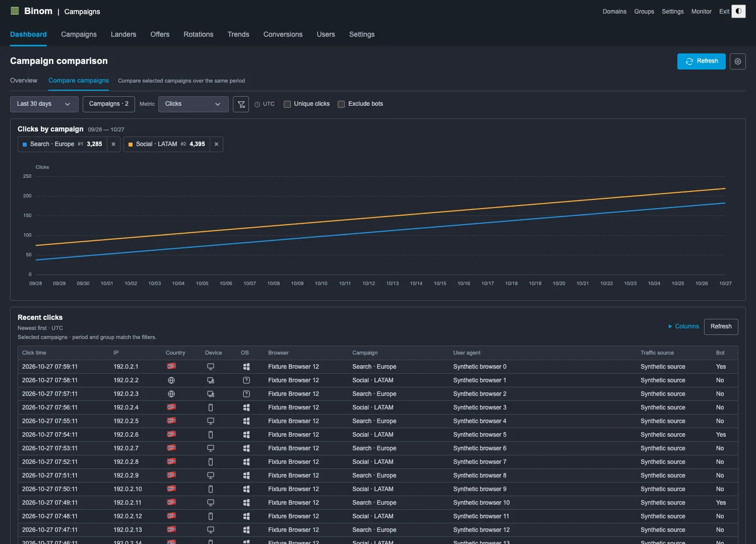Screen dimensions: 756x544
Task: Check the Exclude bots option
Action: click(x=341, y=104)
